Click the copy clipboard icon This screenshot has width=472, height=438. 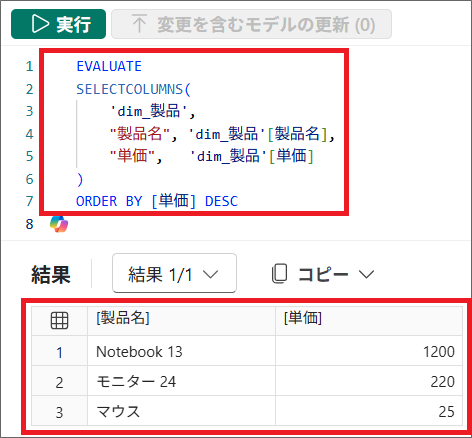point(279,274)
